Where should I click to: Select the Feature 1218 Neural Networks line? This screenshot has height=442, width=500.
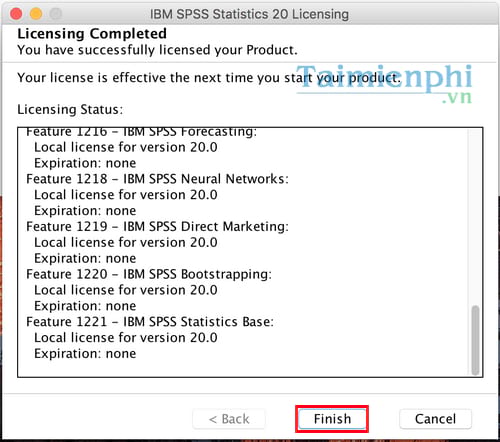point(157,179)
